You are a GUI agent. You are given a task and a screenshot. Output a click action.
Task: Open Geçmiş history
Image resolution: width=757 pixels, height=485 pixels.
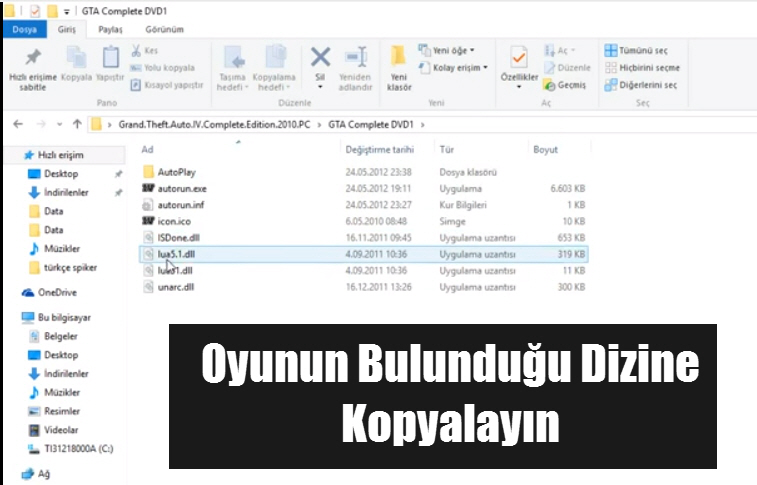[x=565, y=85]
